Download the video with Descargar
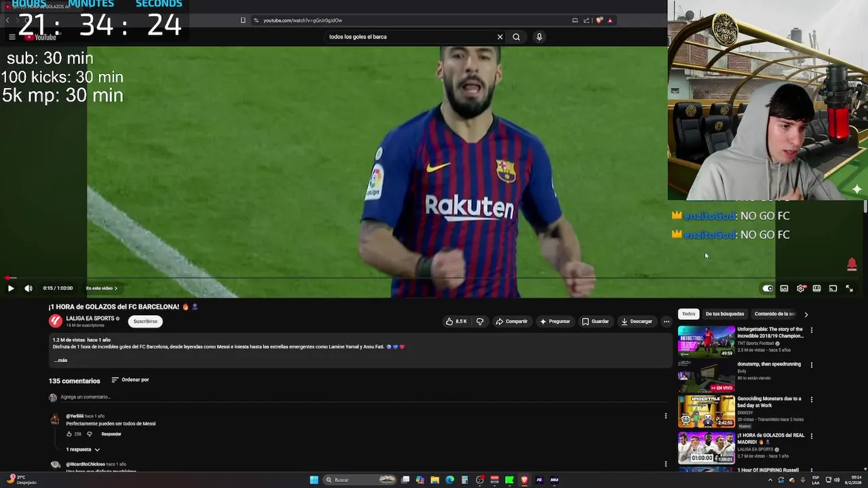Screen dimensions: 868x488 pos(637,321)
